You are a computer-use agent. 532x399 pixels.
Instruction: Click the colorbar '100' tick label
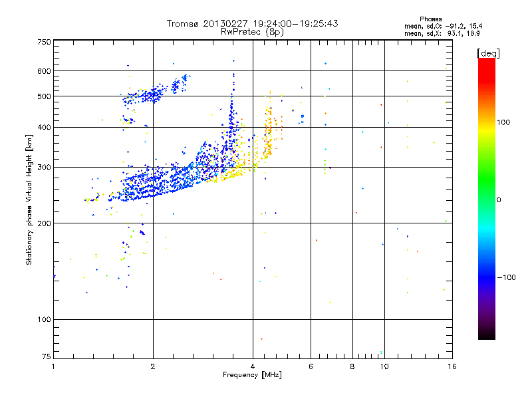click(503, 122)
